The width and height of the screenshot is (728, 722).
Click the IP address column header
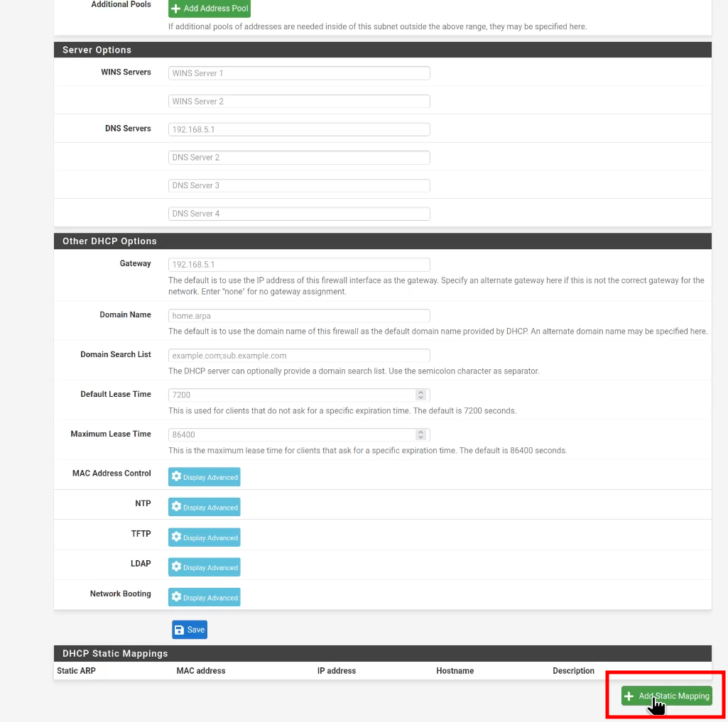tap(337, 671)
